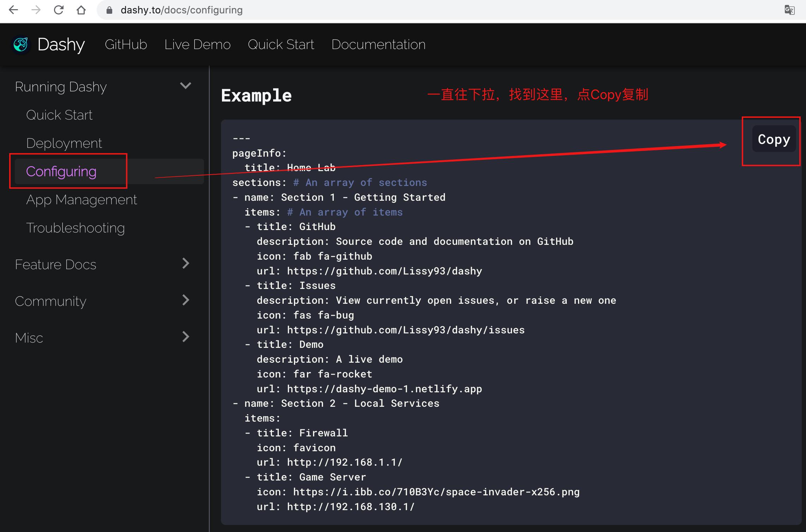Viewport: 806px width, 532px height.
Task: Open the Troubleshooting sidebar page
Action: click(x=75, y=228)
